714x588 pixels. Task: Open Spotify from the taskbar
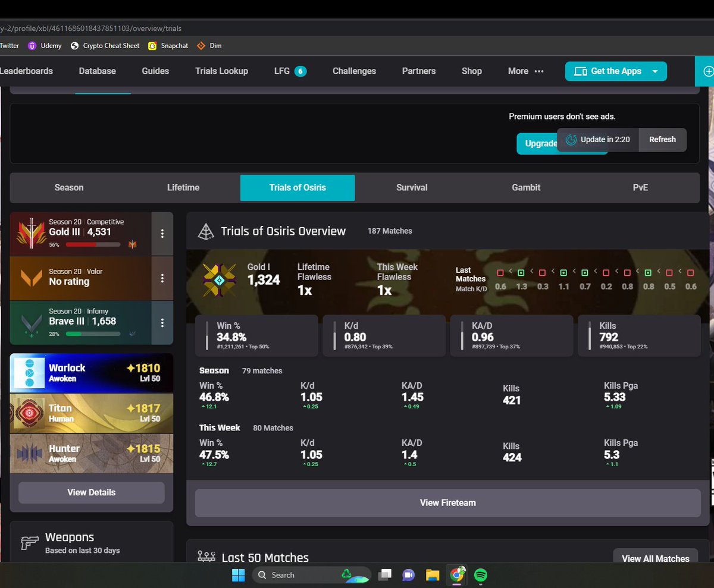[480, 575]
